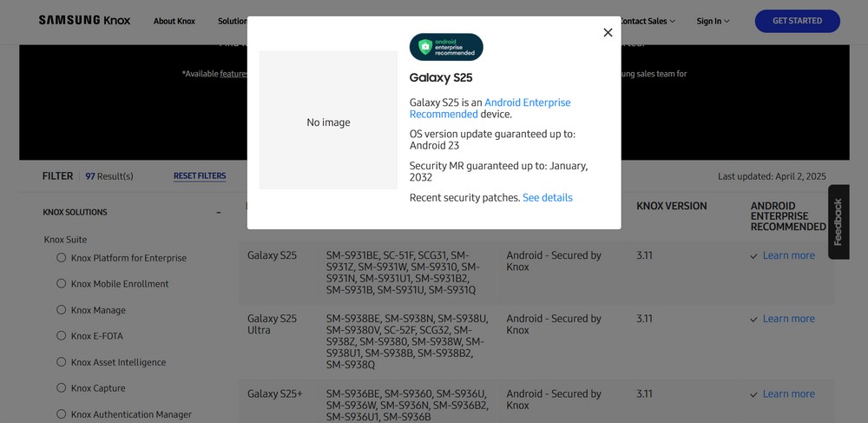Close the Galaxy S25 details dialog
Image resolution: width=868 pixels, height=423 pixels.
point(608,33)
